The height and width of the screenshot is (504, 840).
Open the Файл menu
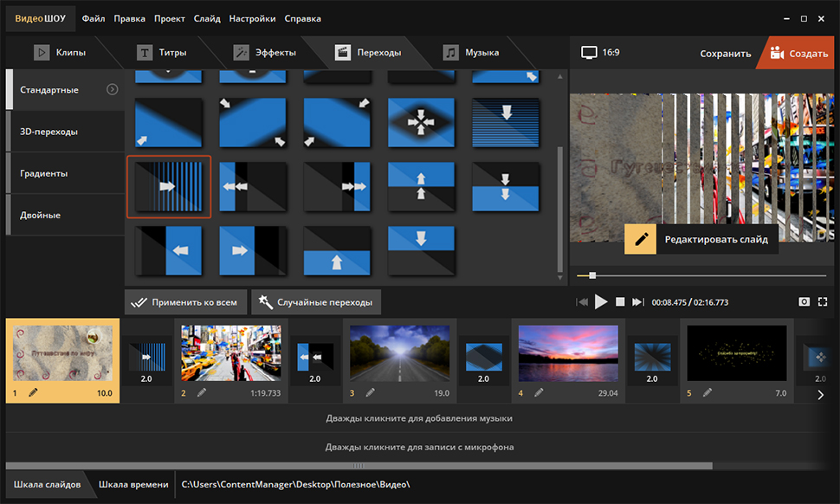94,19
